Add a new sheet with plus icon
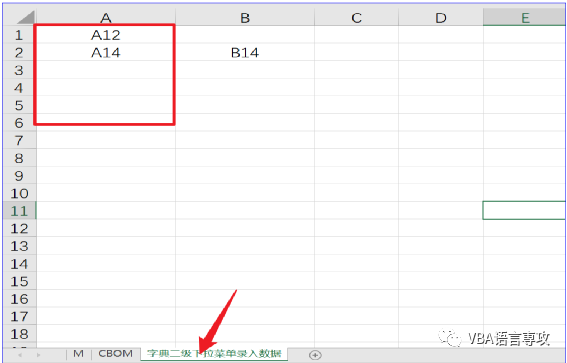This screenshot has width=567, height=363. click(315, 355)
